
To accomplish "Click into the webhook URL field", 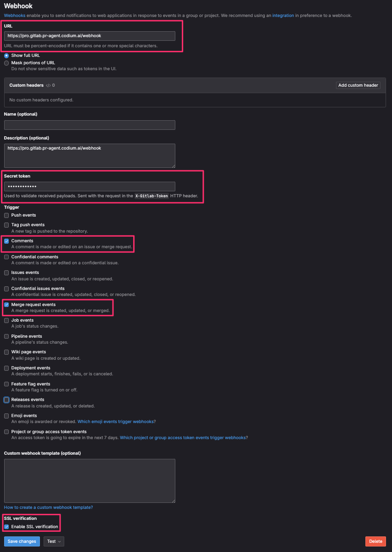I will [x=90, y=36].
